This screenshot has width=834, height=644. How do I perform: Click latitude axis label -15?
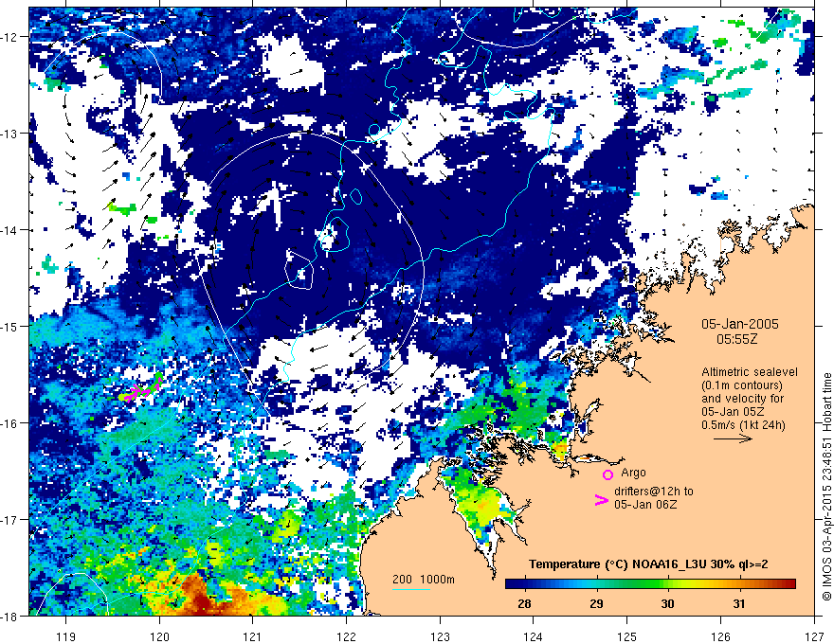point(10,326)
